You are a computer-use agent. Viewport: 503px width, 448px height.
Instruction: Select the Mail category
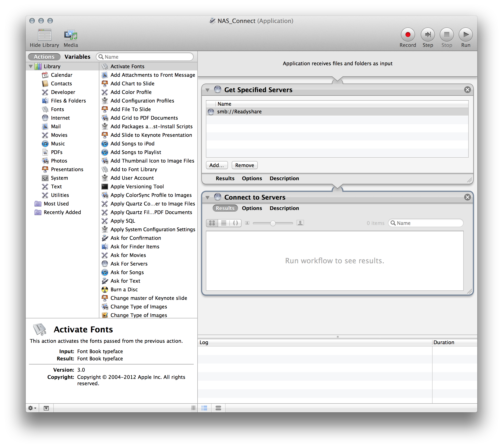[x=56, y=126]
